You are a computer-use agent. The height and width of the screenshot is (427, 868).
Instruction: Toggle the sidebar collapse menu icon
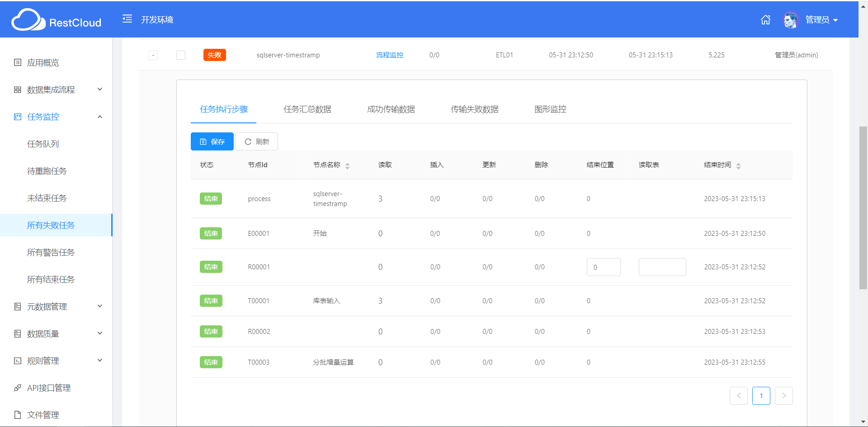(127, 19)
